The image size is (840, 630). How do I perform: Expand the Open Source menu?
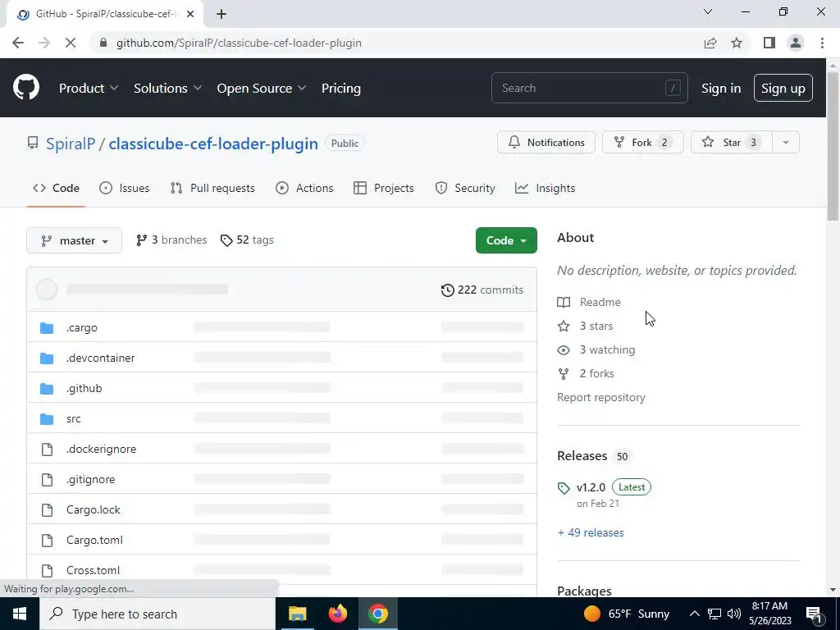pyautogui.click(x=262, y=89)
